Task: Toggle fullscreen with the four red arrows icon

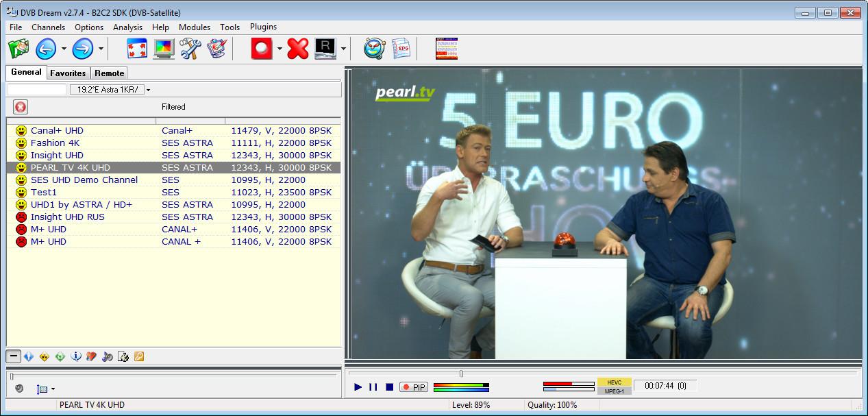Action: (x=138, y=49)
